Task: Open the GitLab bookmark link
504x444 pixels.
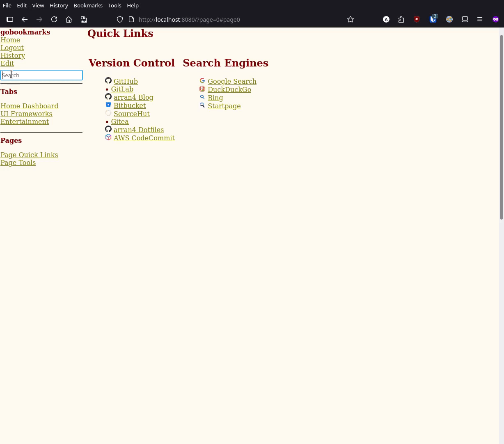Action: pos(122,89)
